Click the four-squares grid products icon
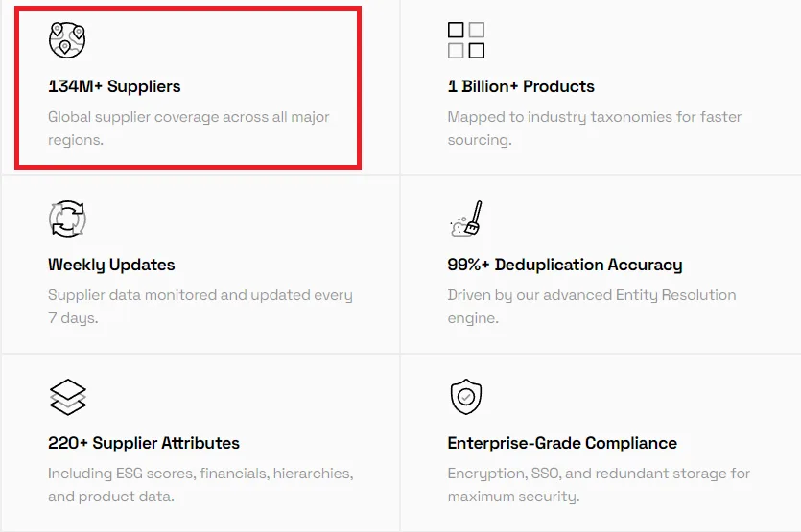Viewport: 801px width, 532px height. pos(466,40)
